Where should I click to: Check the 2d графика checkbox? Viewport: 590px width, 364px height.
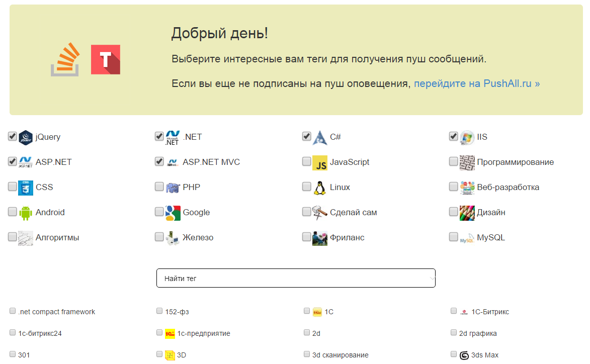click(x=453, y=332)
